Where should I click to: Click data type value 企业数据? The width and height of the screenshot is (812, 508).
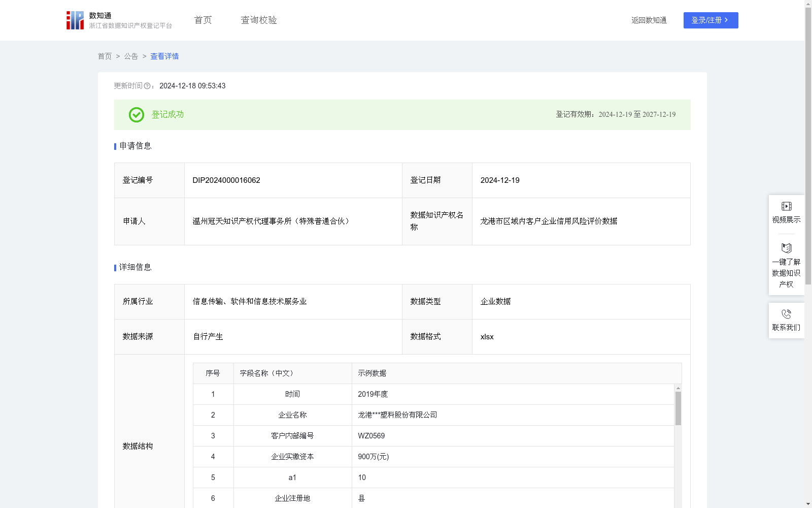coord(495,302)
